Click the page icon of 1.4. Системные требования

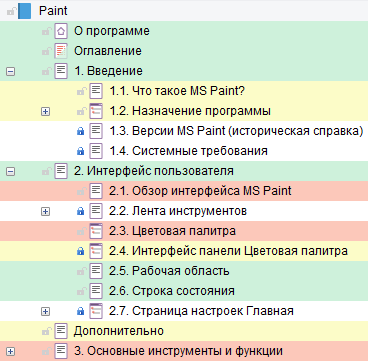[96, 151]
